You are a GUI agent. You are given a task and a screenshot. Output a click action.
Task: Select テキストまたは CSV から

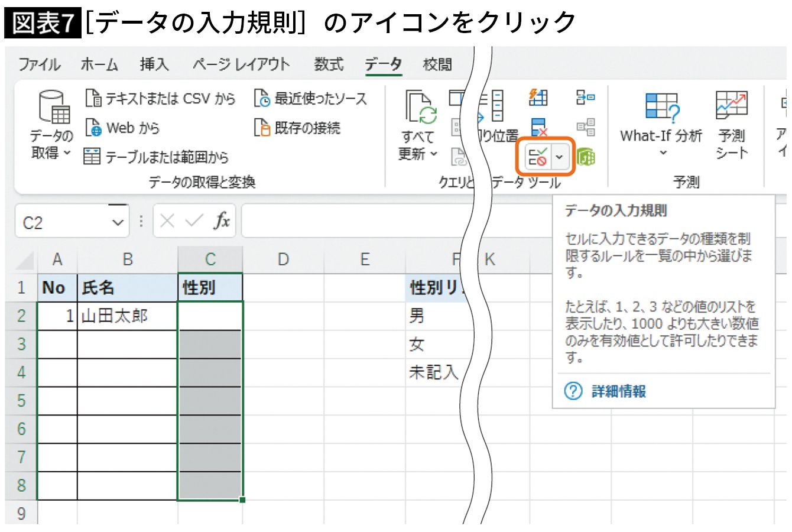coord(161,99)
